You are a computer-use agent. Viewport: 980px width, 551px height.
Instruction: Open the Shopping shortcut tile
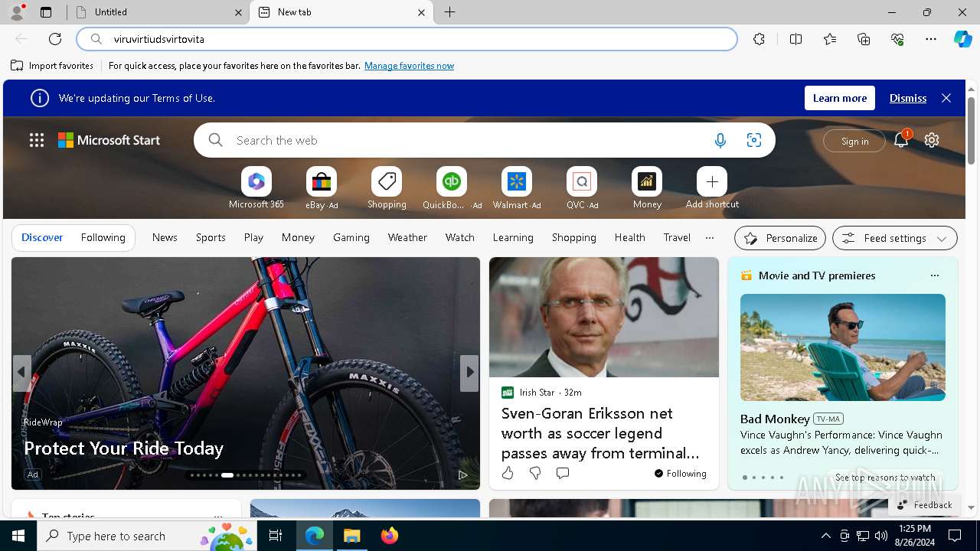pyautogui.click(x=387, y=187)
